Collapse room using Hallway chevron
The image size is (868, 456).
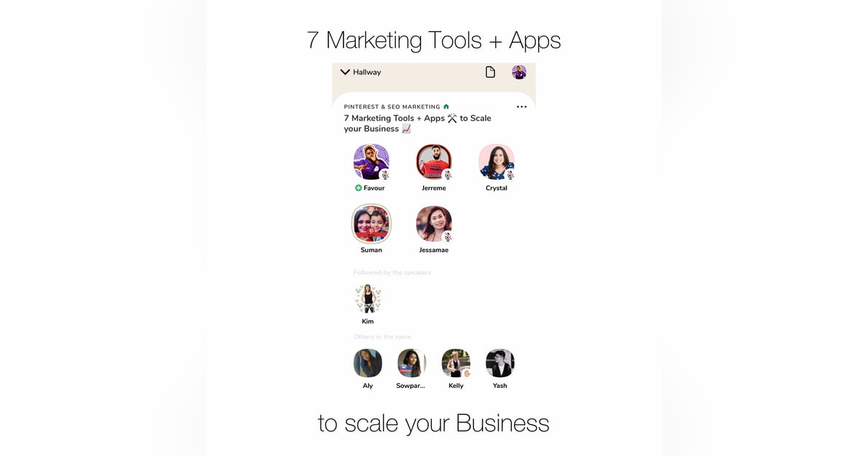[x=345, y=72]
